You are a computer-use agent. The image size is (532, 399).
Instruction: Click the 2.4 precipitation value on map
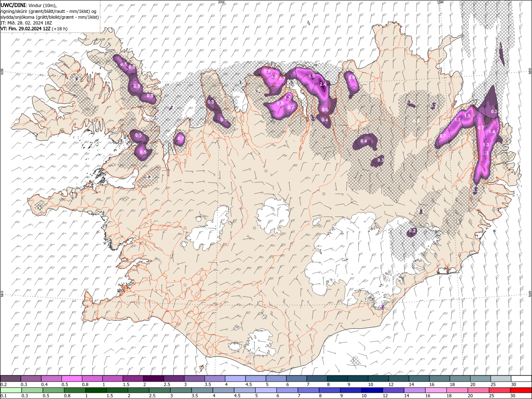[323, 84]
